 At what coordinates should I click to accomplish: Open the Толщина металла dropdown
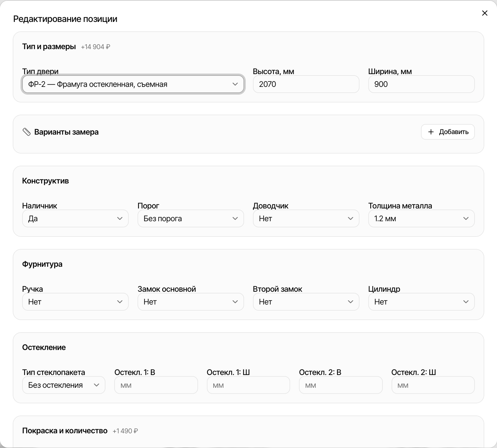coord(421,218)
